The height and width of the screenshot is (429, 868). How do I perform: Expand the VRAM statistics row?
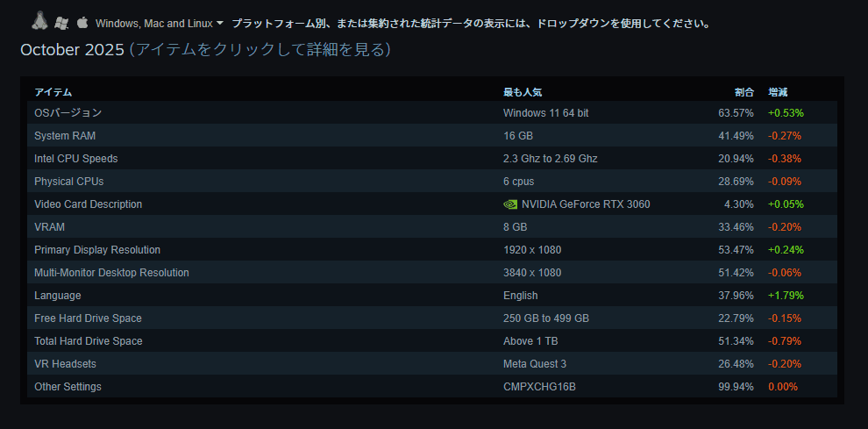click(x=48, y=227)
